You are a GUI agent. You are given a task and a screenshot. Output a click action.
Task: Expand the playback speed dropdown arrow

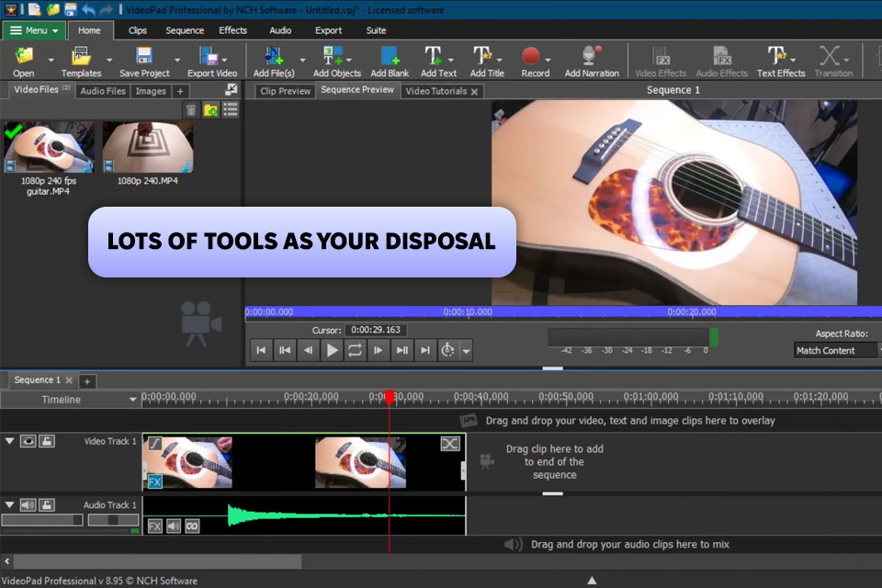click(467, 351)
